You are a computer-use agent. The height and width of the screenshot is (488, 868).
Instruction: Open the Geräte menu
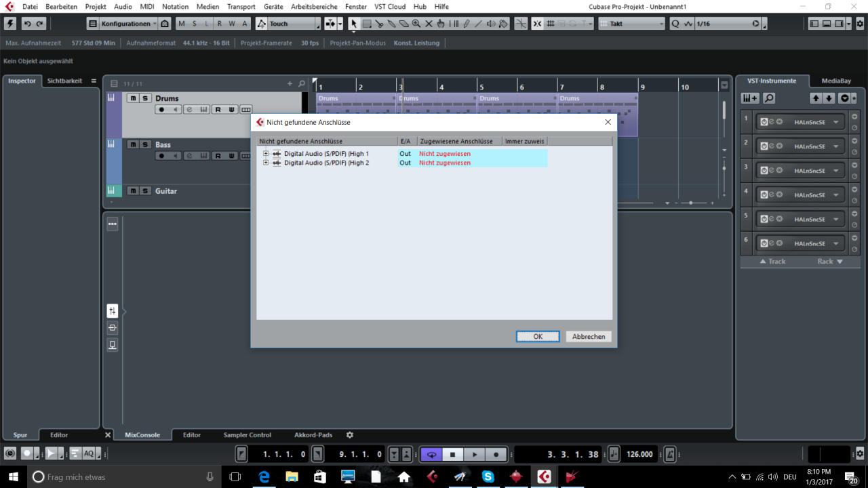(273, 7)
